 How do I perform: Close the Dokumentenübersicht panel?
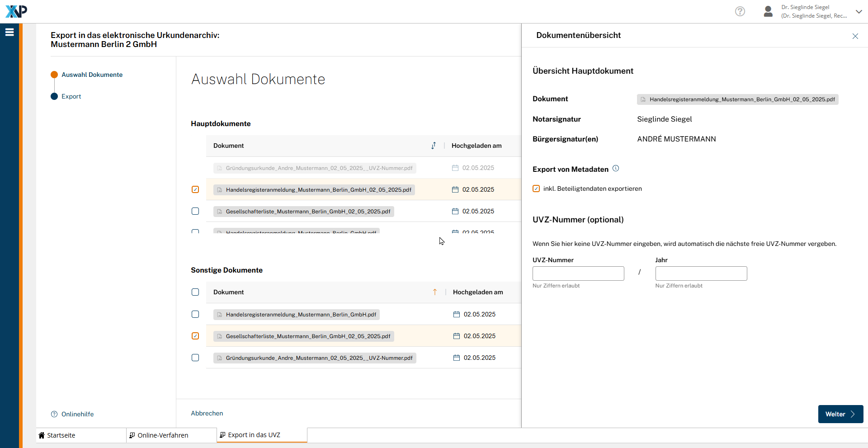[x=855, y=36]
